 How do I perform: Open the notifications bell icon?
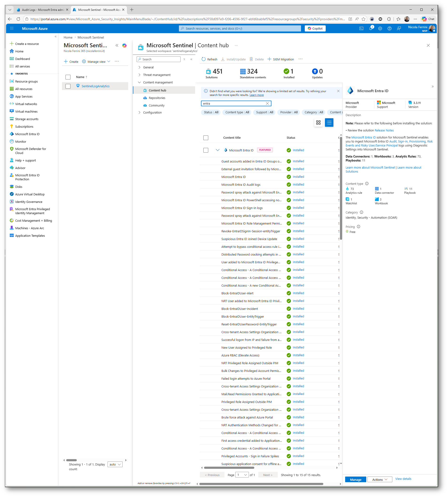pos(371,29)
